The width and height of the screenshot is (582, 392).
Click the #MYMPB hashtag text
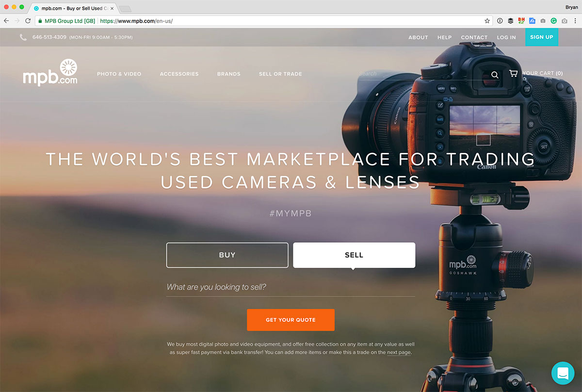(x=291, y=213)
